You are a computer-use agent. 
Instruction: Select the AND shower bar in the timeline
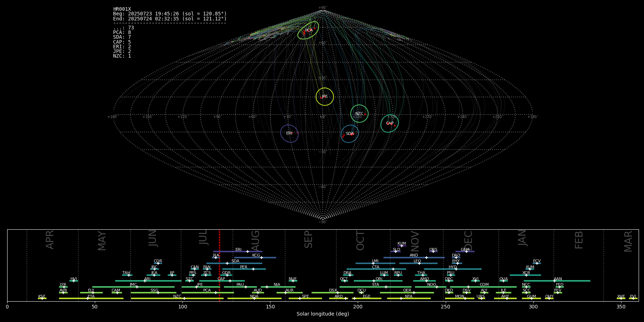[x=414, y=258]
